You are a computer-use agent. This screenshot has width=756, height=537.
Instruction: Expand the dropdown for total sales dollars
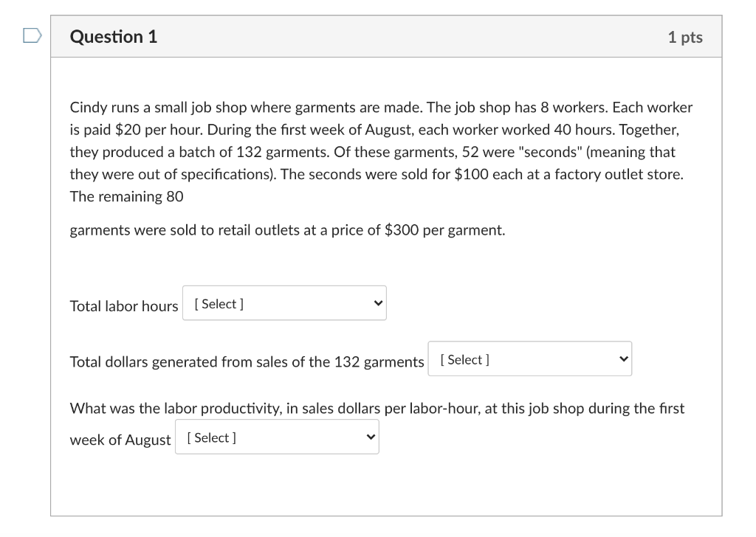point(530,358)
